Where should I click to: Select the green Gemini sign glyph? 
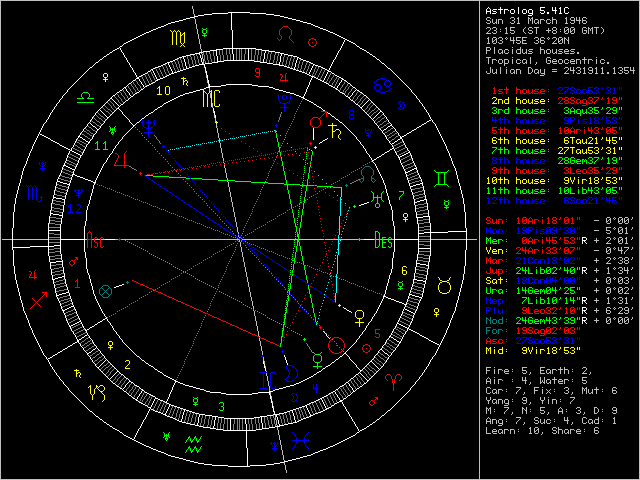tap(442, 179)
